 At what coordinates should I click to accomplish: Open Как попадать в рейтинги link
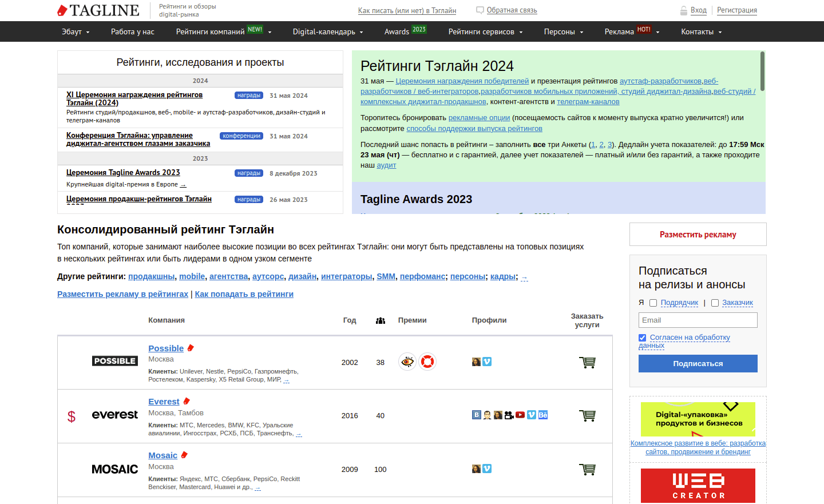pos(244,294)
